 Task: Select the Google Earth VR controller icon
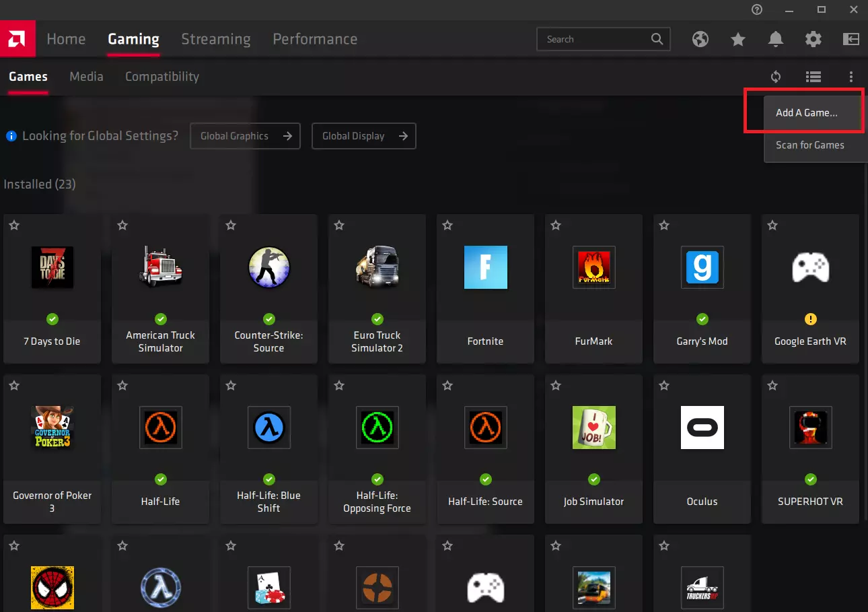pyautogui.click(x=810, y=267)
